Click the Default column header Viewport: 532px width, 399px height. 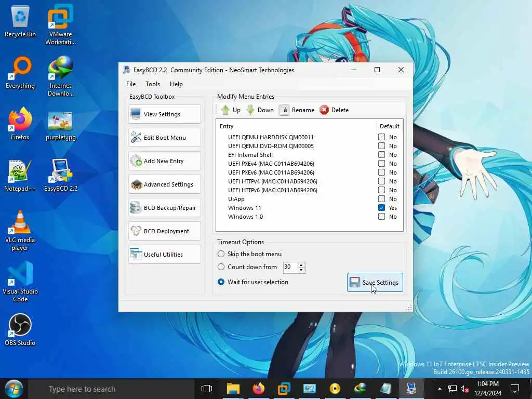pos(390,126)
